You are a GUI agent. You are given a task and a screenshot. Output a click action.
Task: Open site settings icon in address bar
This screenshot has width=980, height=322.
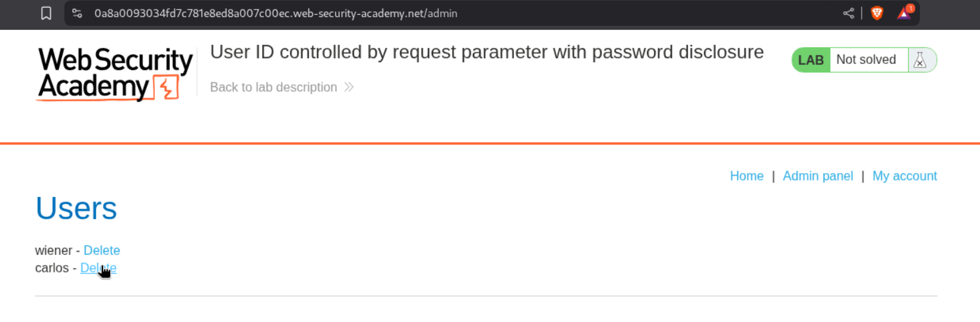click(x=77, y=13)
